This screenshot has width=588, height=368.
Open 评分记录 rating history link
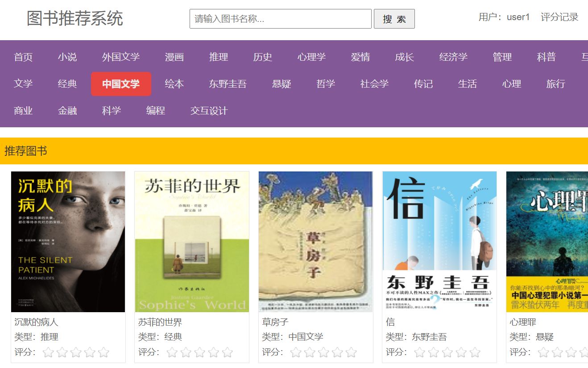click(559, 17)
